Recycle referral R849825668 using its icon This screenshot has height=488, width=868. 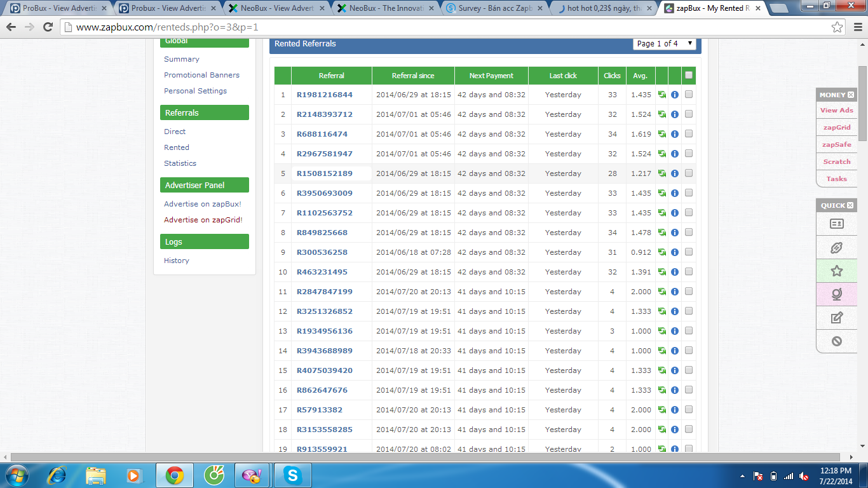click(x=662, y=233)
